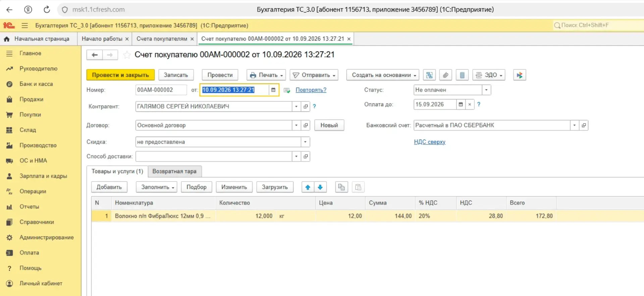Click the colored arrow icon right of ЭДО
644x296 pixels.
click(520, 75)
